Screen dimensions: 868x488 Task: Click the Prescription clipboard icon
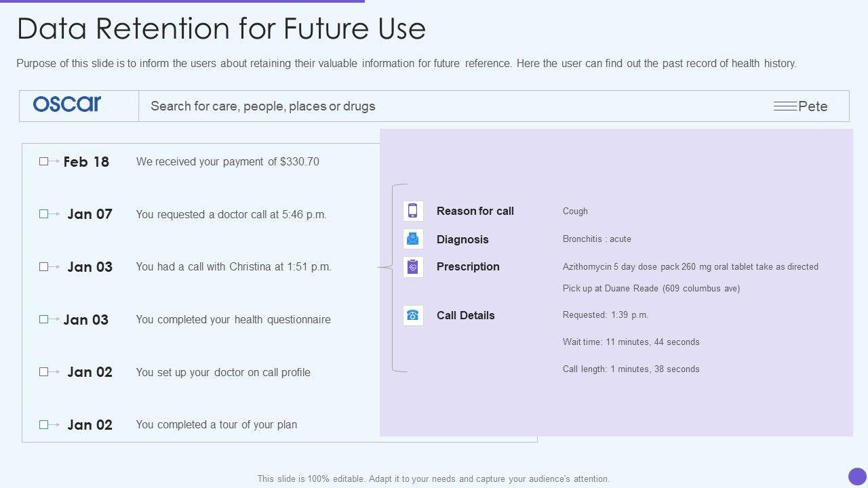coord(413,266)
